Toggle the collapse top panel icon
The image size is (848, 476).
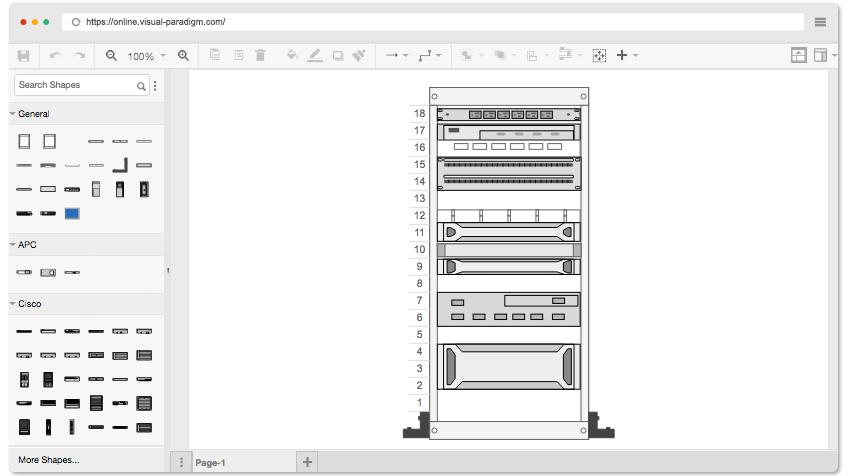pyautogui.click(x=799, y=55)
